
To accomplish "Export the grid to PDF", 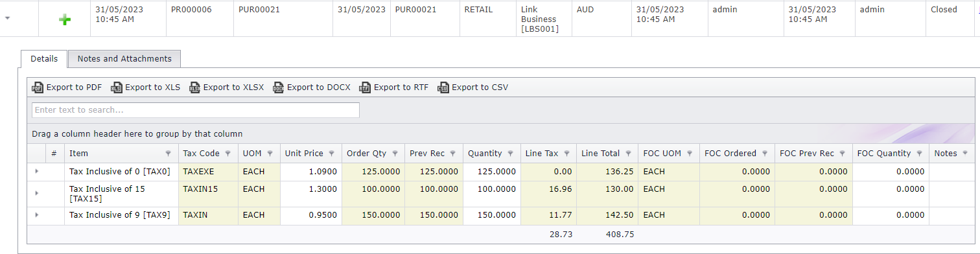I will 67,87.
